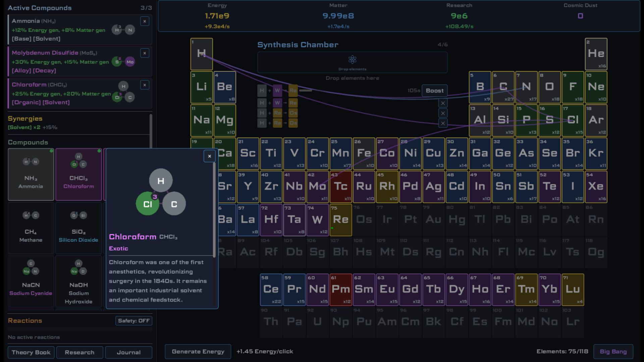Open the Journal
The width and height of the screenshot is (644, 362).
[128, 352]
